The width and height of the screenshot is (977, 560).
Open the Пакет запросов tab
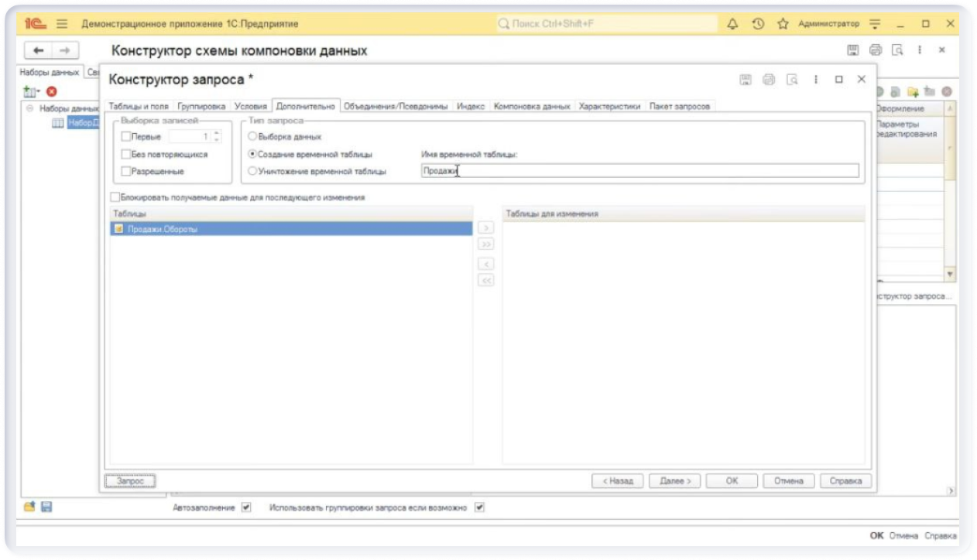tap(679, 107)
